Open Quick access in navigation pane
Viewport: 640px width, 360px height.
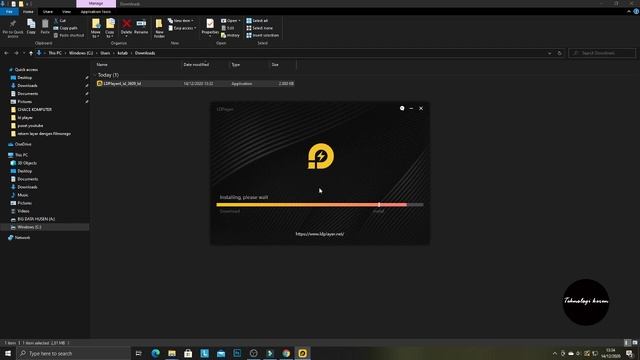[26, 70]
